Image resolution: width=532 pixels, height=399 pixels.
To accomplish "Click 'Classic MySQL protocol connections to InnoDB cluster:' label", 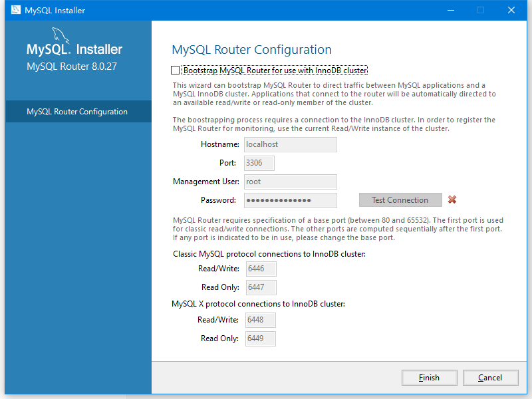I will tap(269, 254).
